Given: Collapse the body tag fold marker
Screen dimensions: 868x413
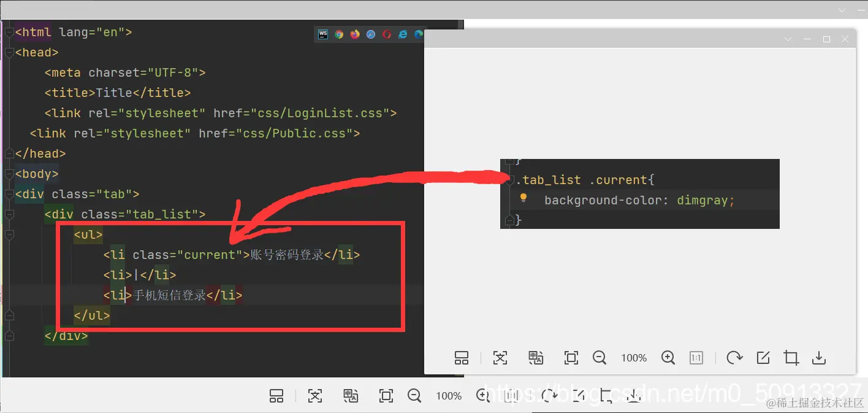Looking at the screenshot, I should coord(9,174).
